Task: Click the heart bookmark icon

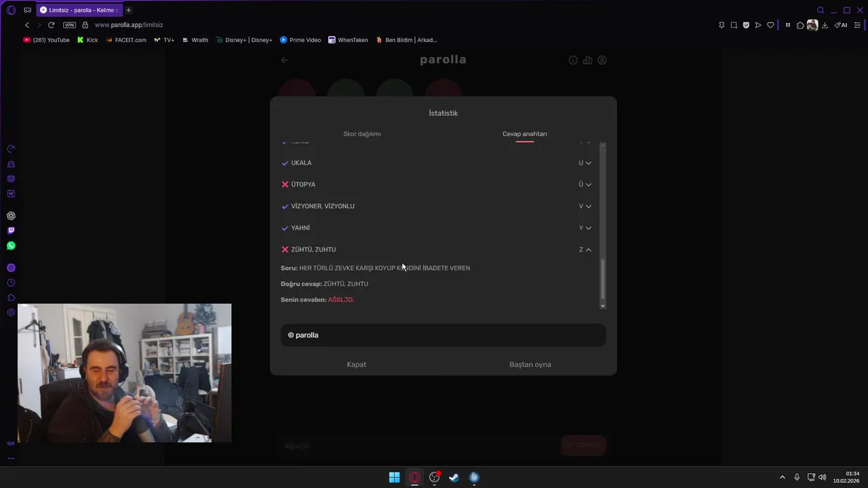Action: click(x=770, y=25)
